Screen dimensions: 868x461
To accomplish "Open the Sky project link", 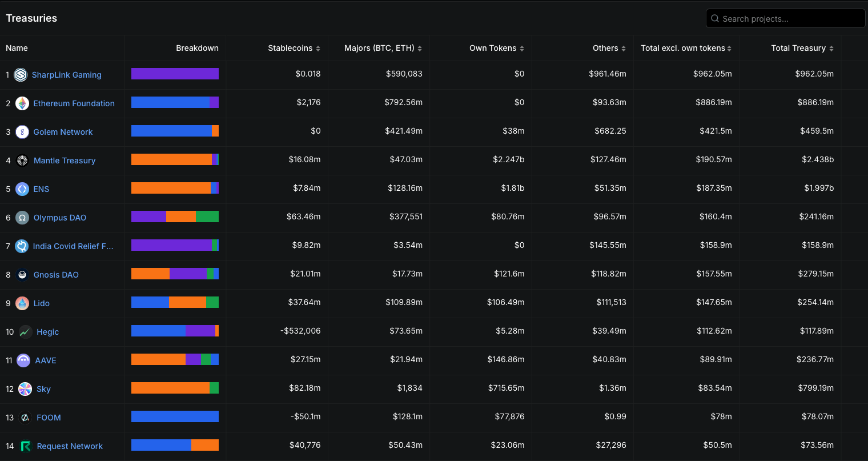I will (43, 389).
